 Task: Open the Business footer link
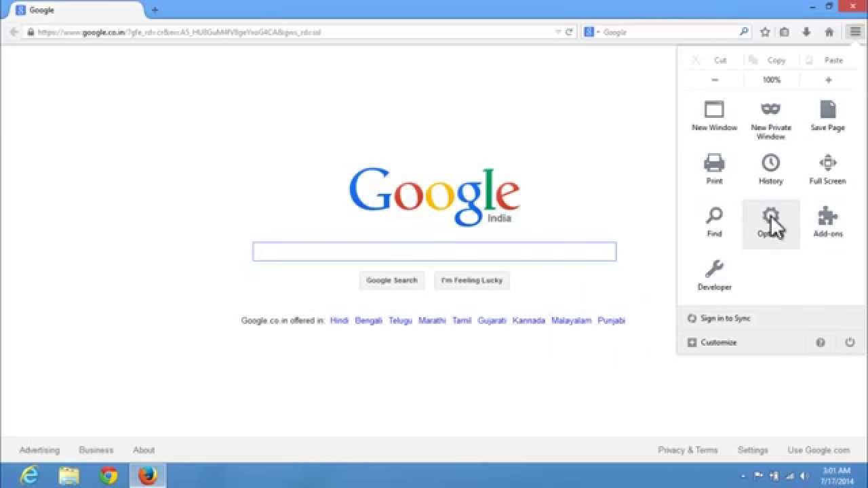(96, 450)
